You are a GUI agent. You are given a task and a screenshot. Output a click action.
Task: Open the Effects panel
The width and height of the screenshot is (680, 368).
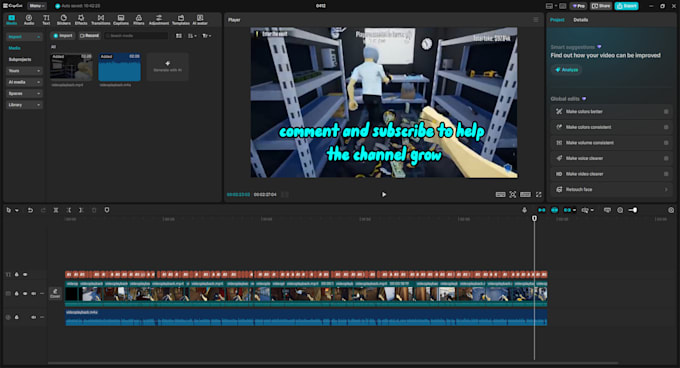point(81,20)
